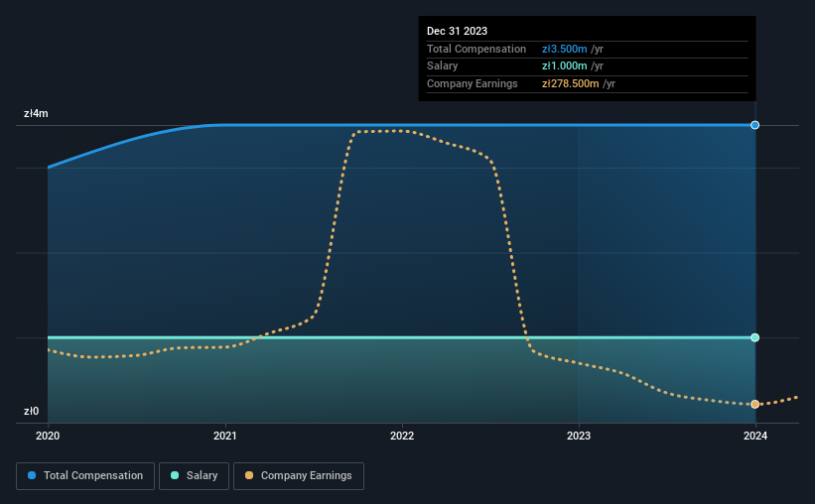Viewport: 815px width, 504px height.
Task: Select the 2021 x-axis label
Action: (x=225, y=436)
